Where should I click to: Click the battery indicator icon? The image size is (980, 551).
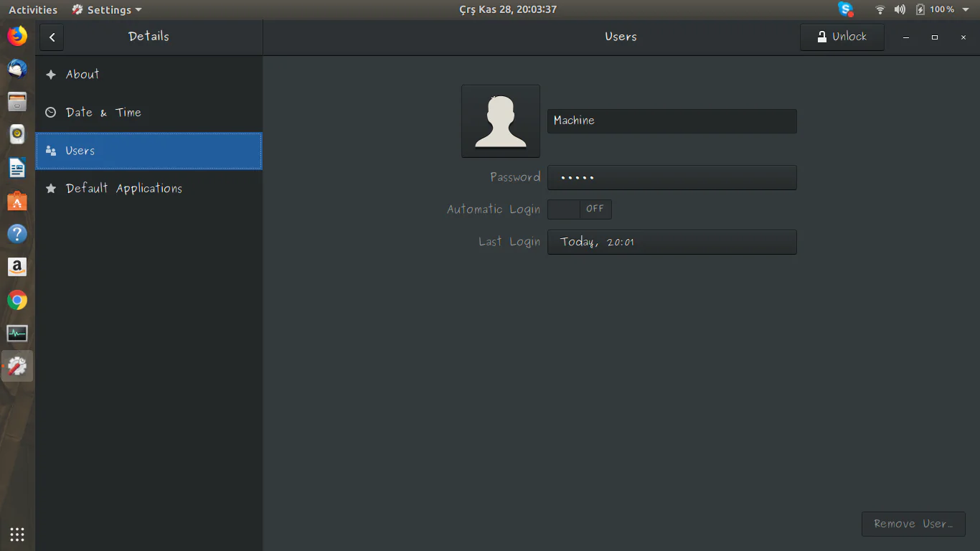920,9
